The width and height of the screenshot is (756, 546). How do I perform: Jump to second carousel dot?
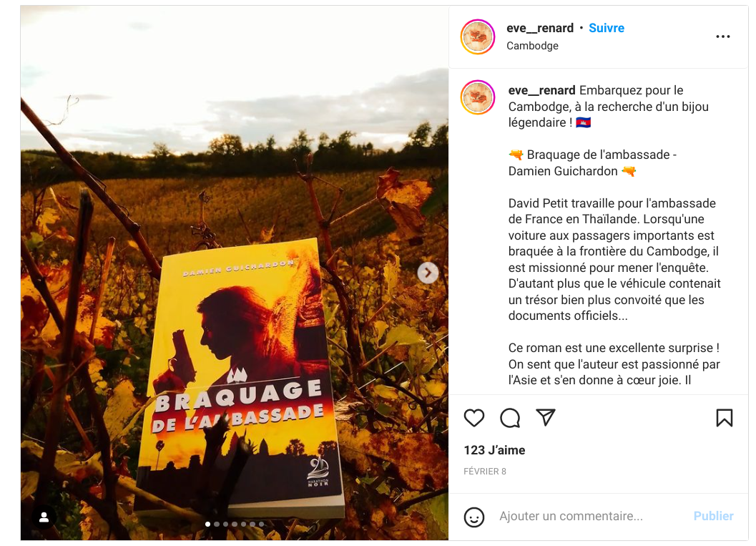pos(217,524)
